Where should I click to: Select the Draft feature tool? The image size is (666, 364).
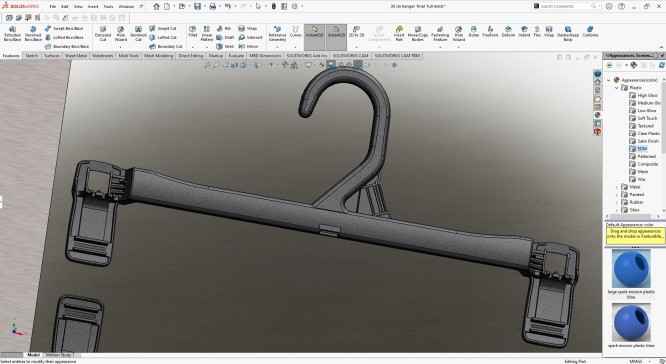pos(225,37)
